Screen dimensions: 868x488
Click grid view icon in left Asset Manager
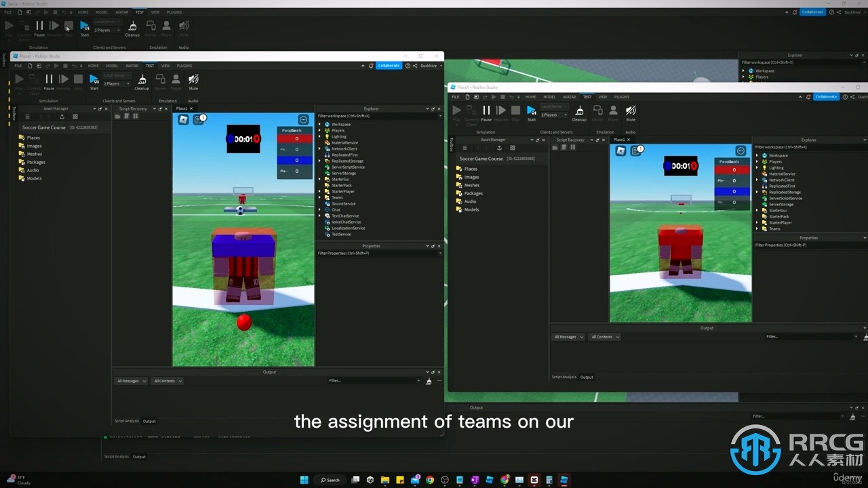click(x=75, y=117)
